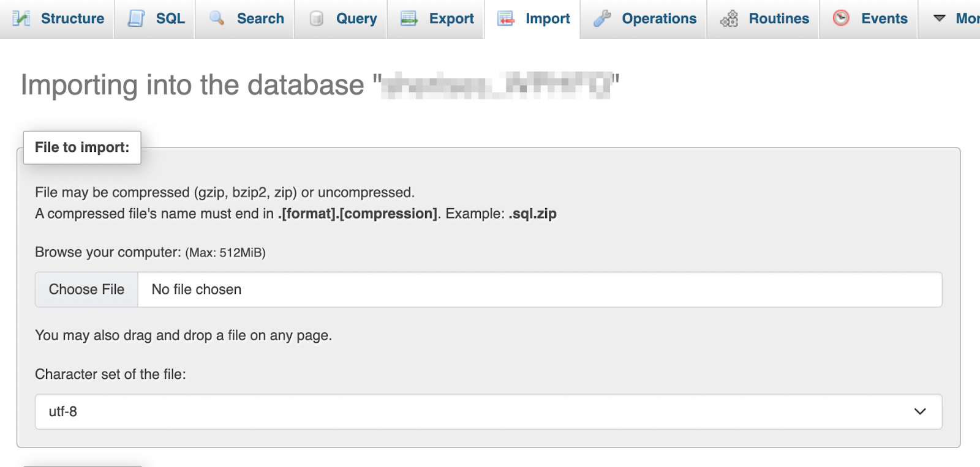Screen dimensions: 980x467
Task: Click the Routines tab's gears icon
Action: pyautogui.click(x=729, y=19)
